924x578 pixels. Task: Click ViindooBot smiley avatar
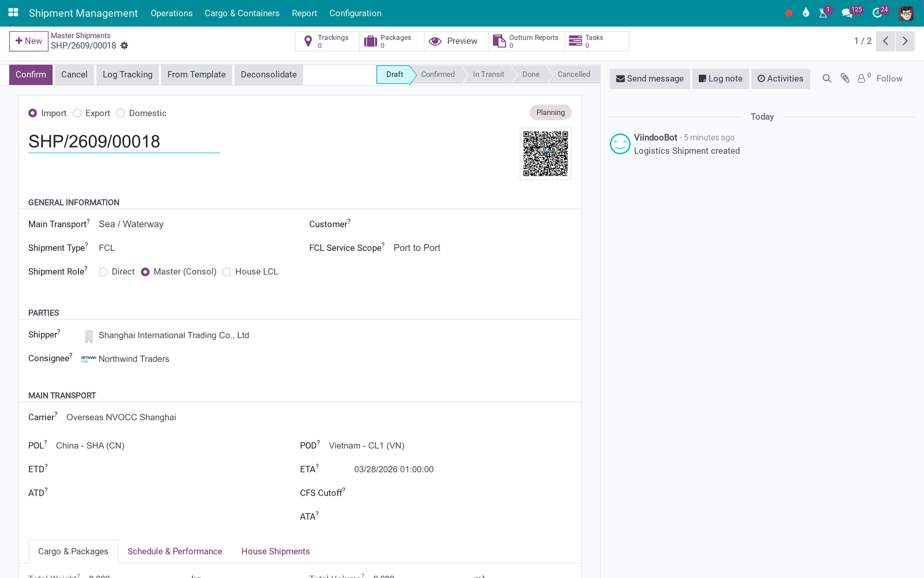click(620, 144)
